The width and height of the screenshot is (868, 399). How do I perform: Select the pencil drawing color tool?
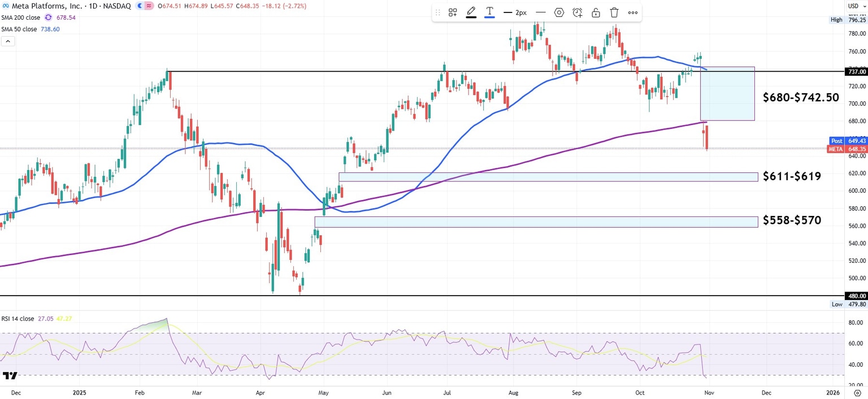point(471,12)
